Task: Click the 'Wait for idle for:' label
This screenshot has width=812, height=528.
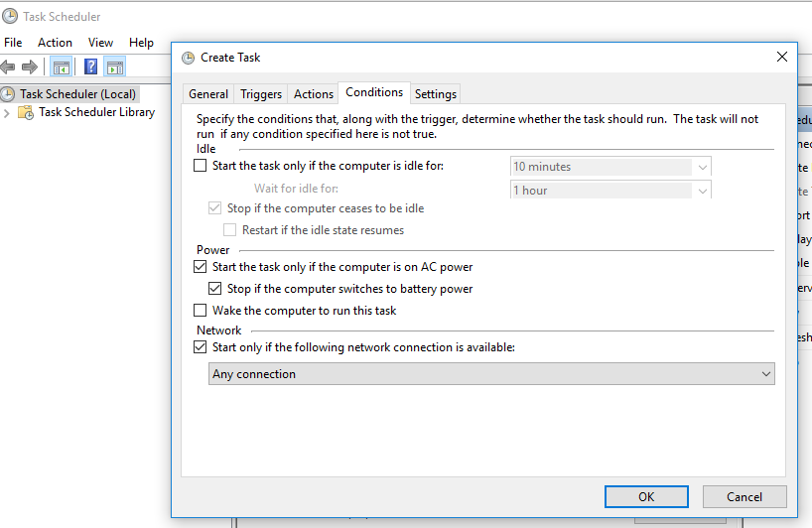Action: (x=296, y=189)
